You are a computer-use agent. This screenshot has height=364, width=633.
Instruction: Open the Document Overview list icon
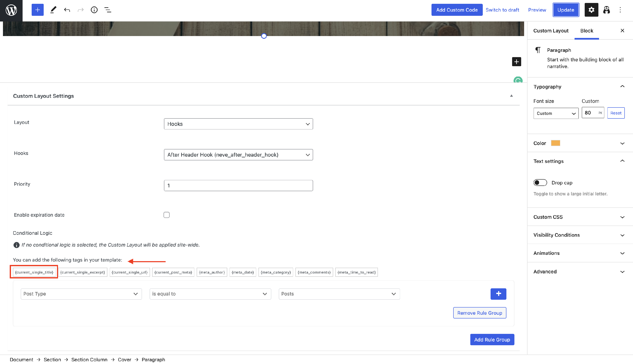(108, 10)
